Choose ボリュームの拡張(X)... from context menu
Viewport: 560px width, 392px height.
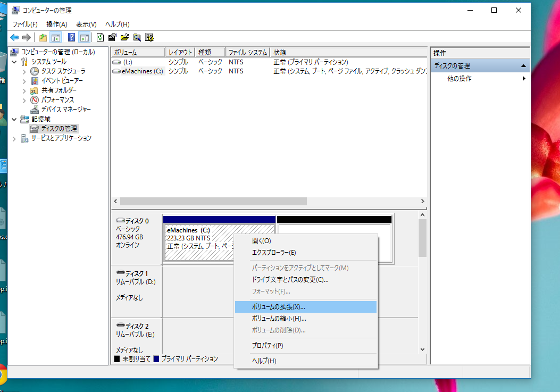(306, 307)
